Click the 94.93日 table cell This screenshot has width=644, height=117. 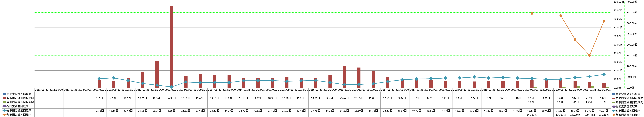click(172, 98)
